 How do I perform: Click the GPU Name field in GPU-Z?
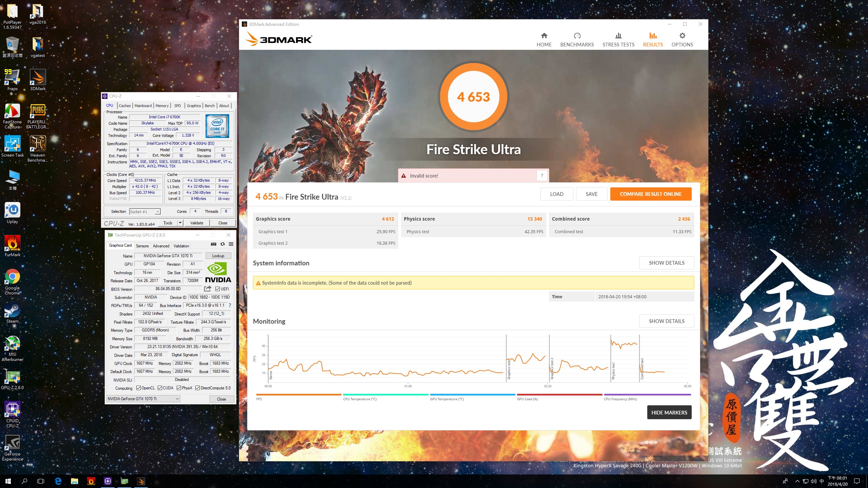click(168, 256)
